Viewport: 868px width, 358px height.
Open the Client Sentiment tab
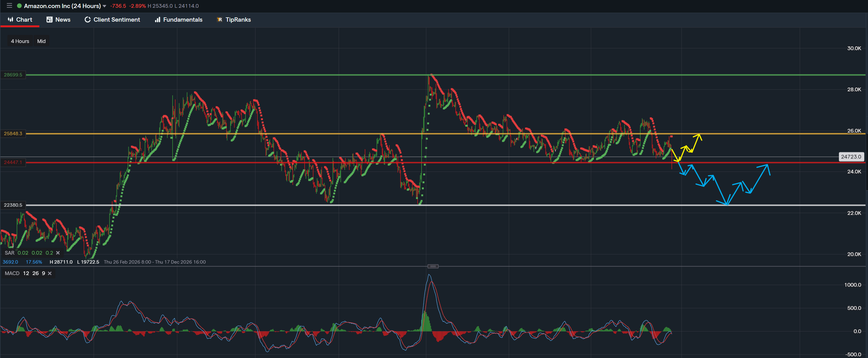[x=112, y=19]
